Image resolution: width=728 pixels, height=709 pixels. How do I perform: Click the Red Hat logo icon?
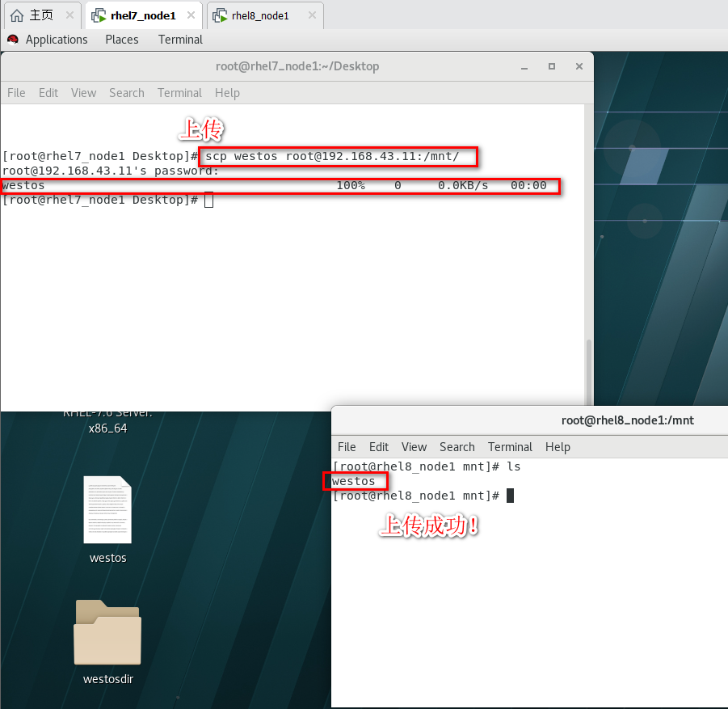pos(13,40)
